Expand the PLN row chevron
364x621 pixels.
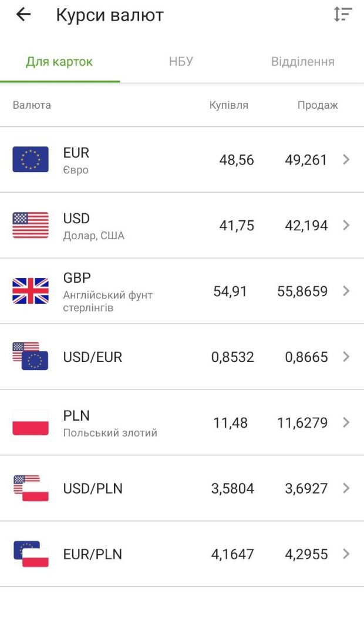point(346,422)
